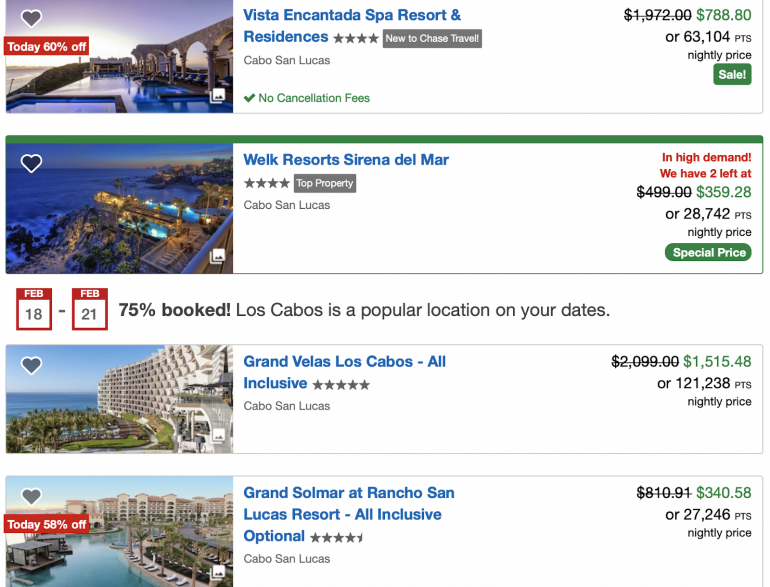This screenshot has width=770, height=587.
Task: Click the green Sale! badge
Action: point(732,75)
